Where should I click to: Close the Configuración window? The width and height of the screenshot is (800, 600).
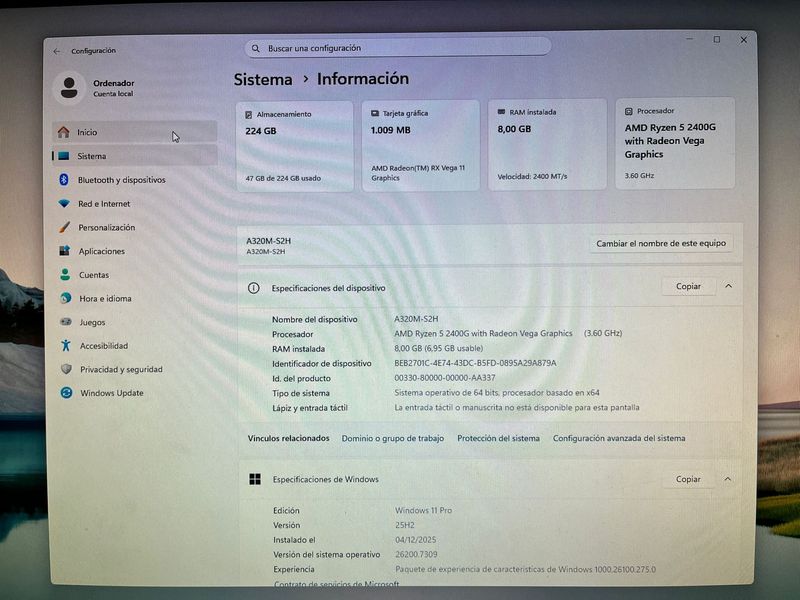tap(743, 40)
